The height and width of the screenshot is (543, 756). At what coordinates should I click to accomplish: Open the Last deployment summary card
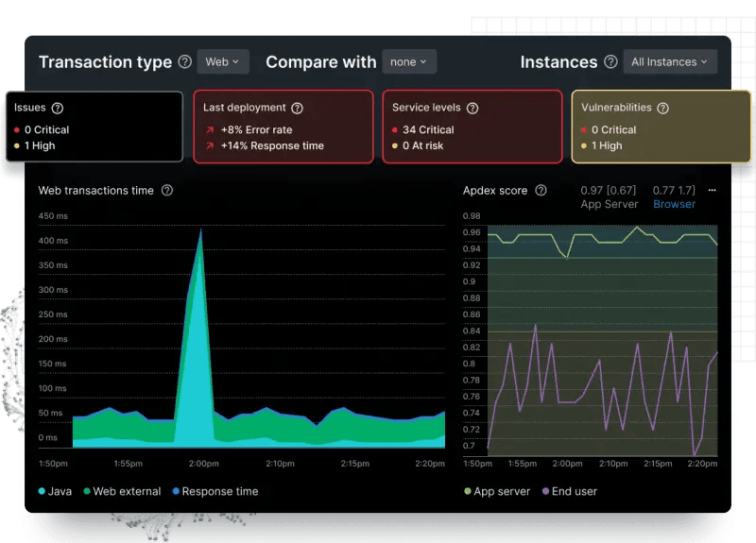(x=283, y=127)
